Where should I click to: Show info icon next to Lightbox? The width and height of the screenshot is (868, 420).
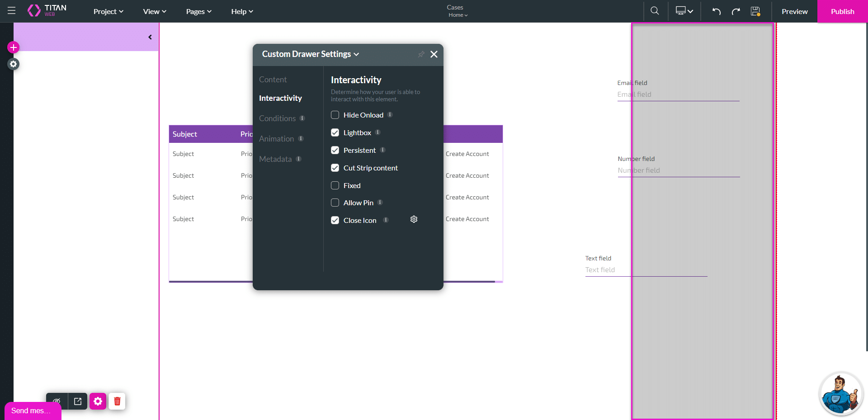click(378, 132)
